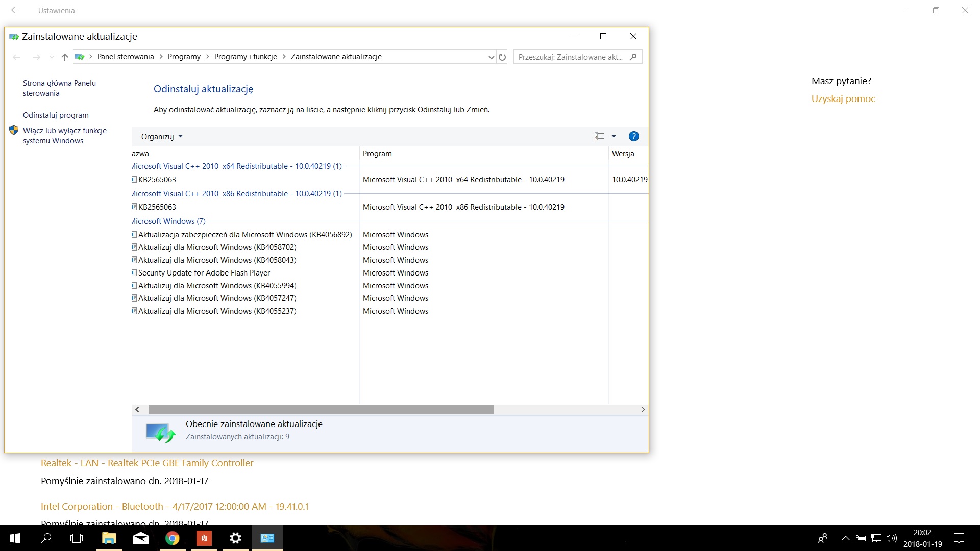Click the forward navigation arrow in Control Panel
This screenshot has width=980, height=551.
pos(36,57)
